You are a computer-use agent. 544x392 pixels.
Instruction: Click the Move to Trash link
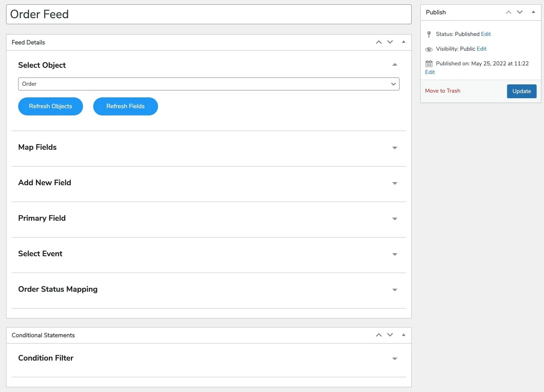tap(442, 91)
